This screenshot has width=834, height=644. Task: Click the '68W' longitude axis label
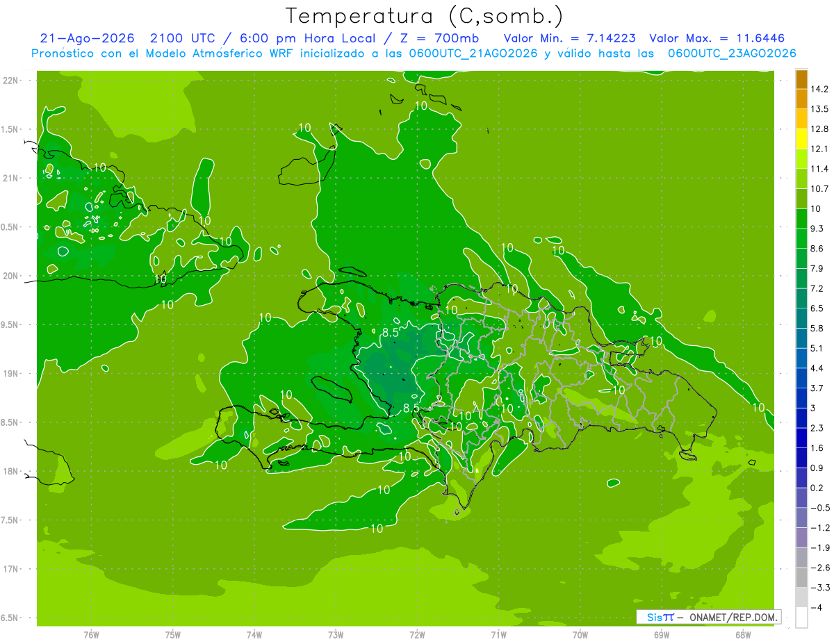[743, 635]
